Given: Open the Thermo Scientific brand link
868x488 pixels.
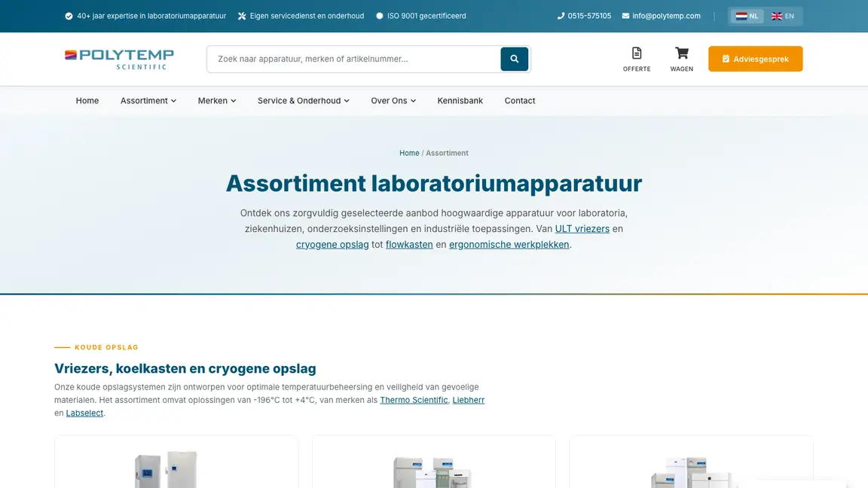Looking at the screenshot, I should point(414,400).
